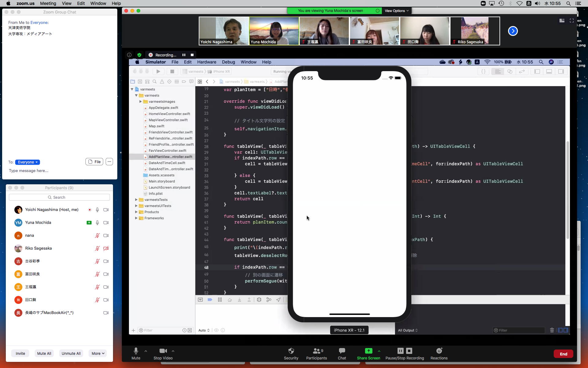588x368 pixels.
Task: Open the Meeting menu
Action: [48, 3]
